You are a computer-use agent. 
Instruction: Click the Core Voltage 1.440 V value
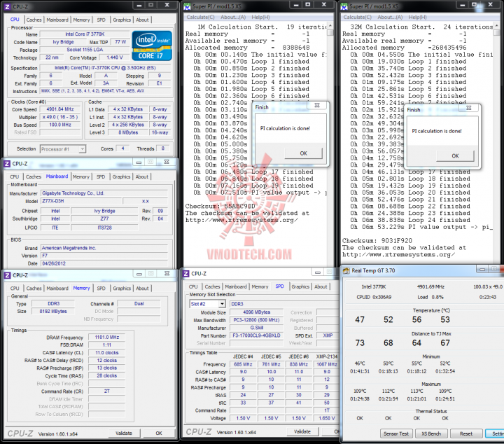[x=114, y=57]
